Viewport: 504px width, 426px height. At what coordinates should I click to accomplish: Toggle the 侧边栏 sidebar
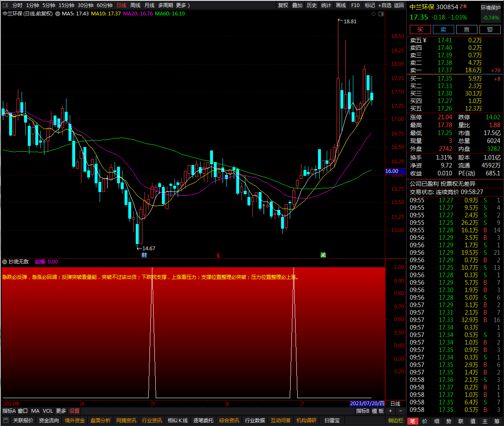396,421
